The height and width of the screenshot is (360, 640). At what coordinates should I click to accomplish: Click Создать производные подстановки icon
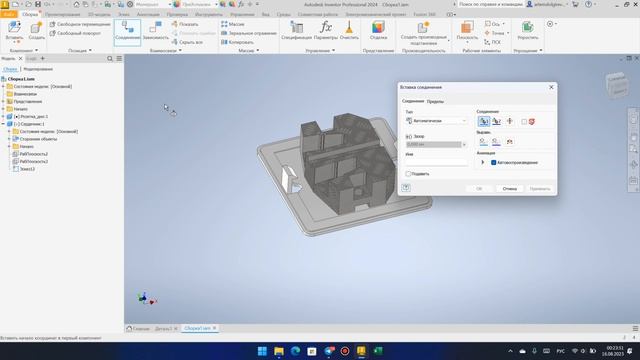(x=423, y=27)
